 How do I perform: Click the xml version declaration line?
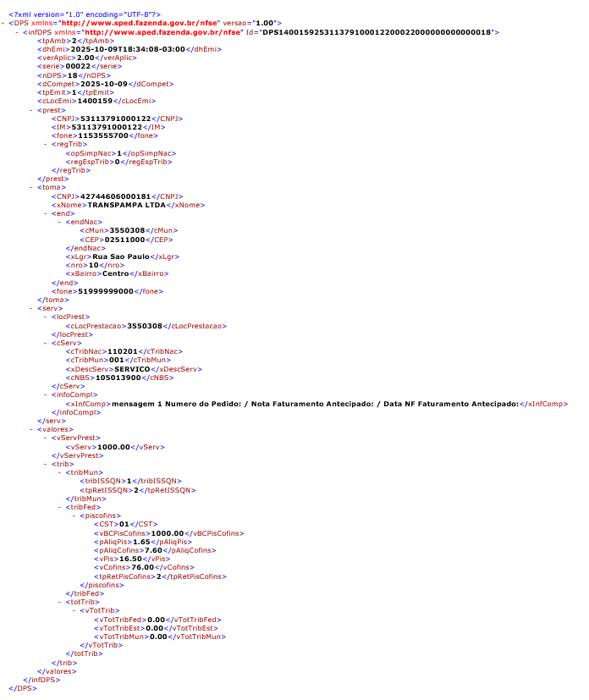click(85, 14)
